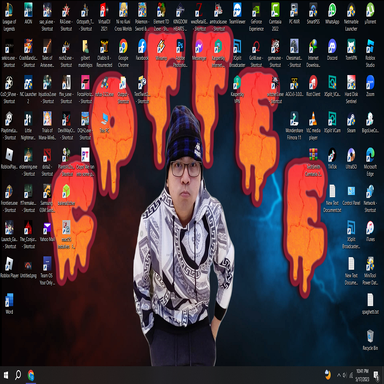
Task: Open the Recycle Bin icon
Action: pyautogui.click(x=370, y=340)
